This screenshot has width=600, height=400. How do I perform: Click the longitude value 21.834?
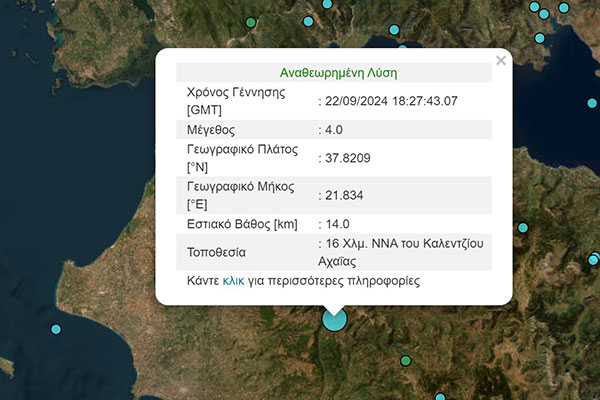coord(342,195)
